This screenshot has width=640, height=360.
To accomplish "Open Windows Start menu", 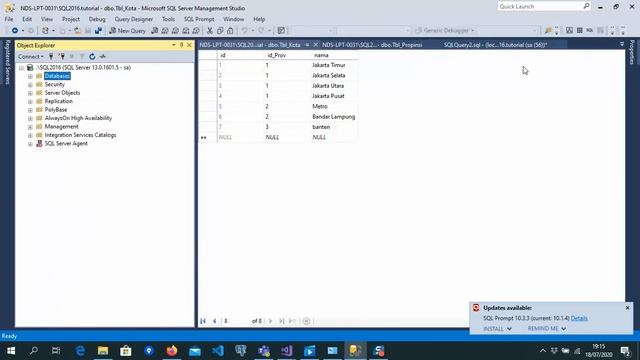I will tap(11, 351).
